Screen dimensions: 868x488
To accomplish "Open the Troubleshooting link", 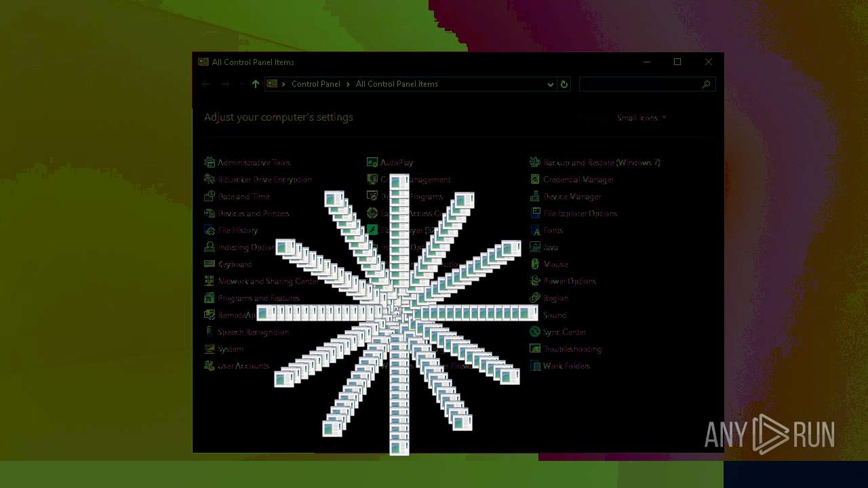I will (572, 349).
